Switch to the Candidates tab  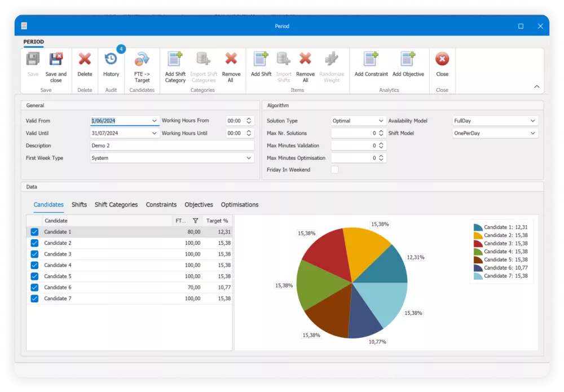click(49, 205)
